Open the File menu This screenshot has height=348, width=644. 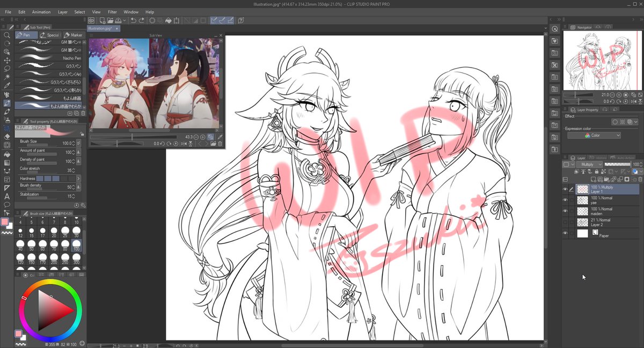tap(8, 12)
